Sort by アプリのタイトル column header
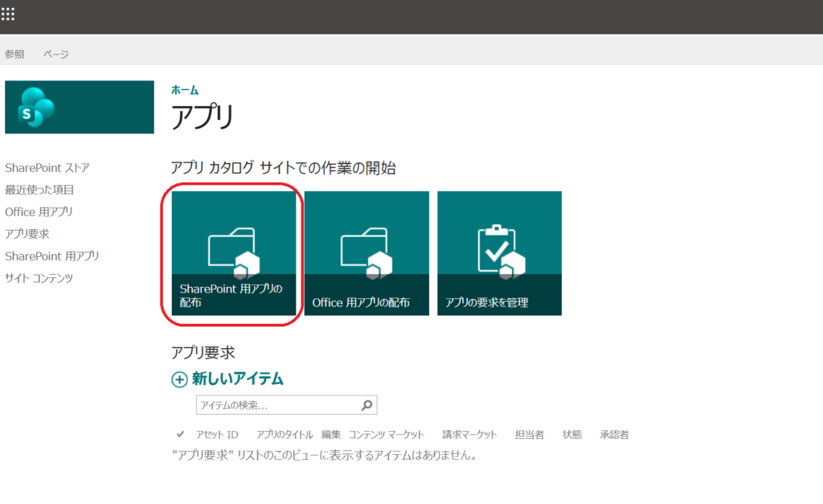The width and height of the screenshot is (823, 504). (x=285, y=435)
